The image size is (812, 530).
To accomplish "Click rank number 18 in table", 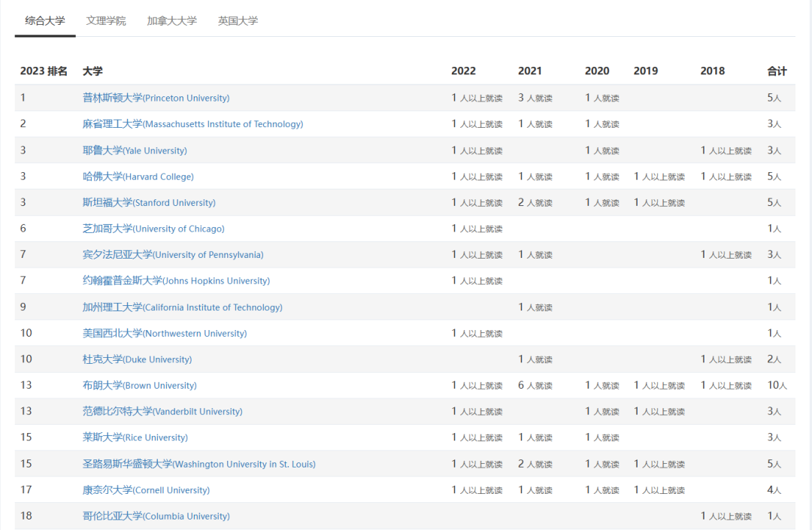I will (26, 516).
